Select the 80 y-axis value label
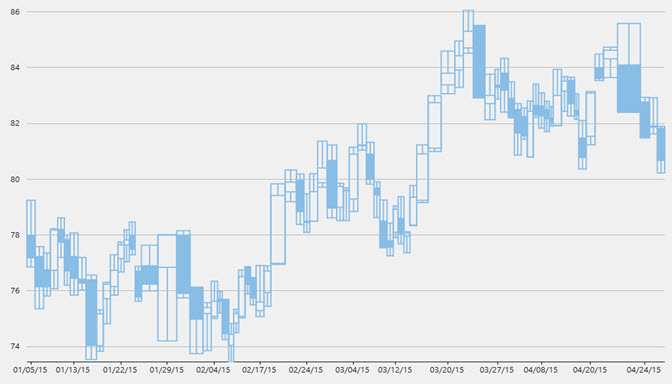 point(15,180)
